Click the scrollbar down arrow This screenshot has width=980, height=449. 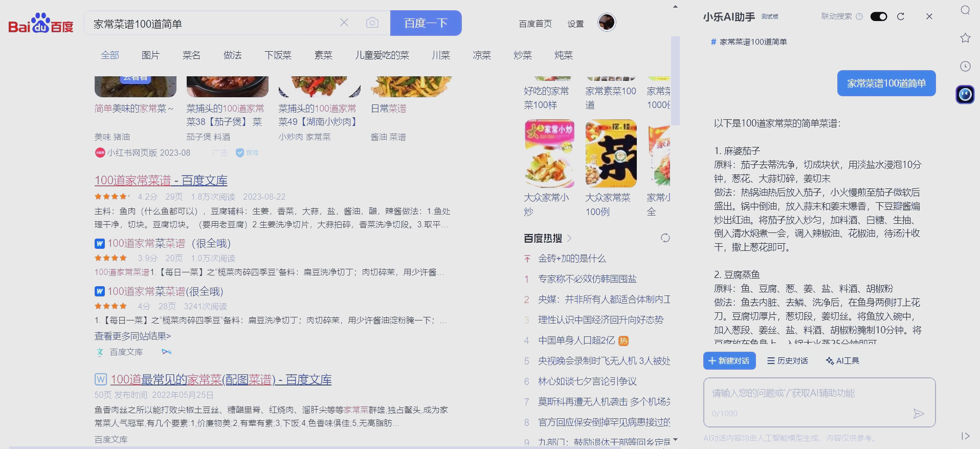(675, 440)
